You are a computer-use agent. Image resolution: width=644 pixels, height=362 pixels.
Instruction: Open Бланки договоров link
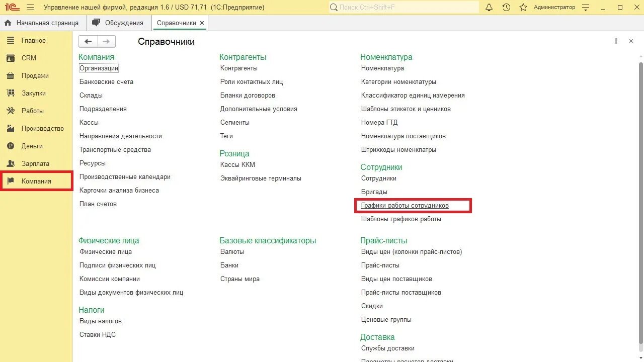click(248, 95)
